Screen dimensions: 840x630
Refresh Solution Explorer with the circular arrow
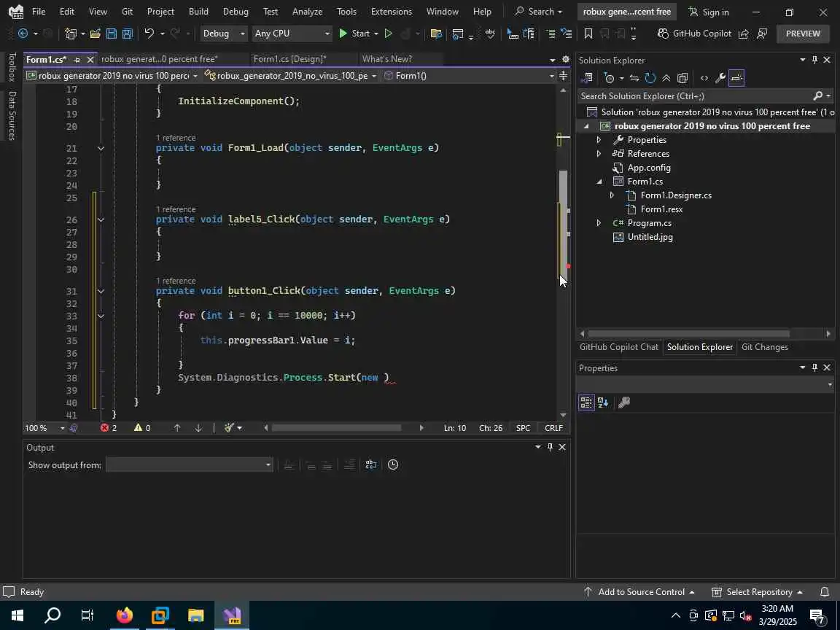(x=650, y=78)
